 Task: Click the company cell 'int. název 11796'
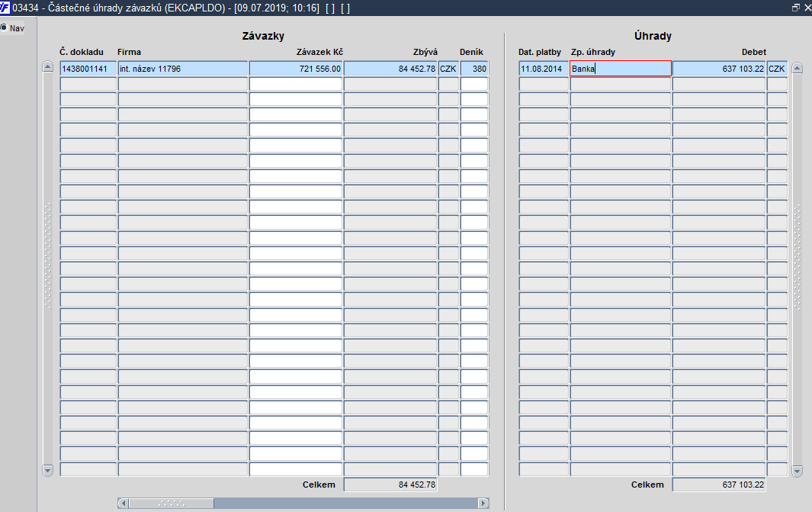tap(183, 69)
